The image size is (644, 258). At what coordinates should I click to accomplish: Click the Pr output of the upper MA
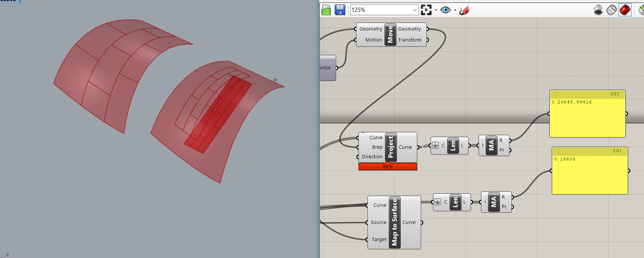[502, 150]
